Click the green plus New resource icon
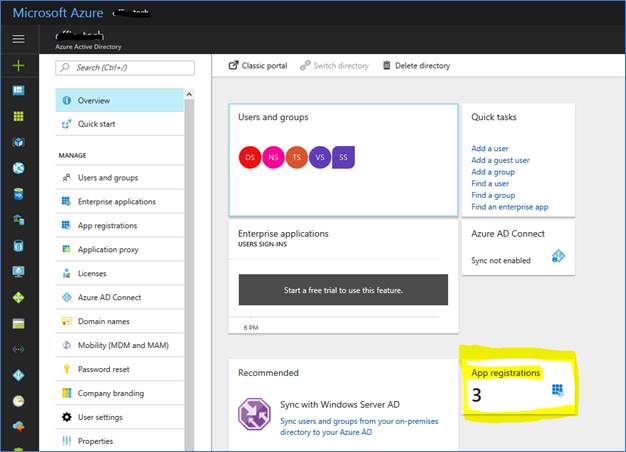Image resolution: width=626 pixels, height=452 pixels. point(18,65)
